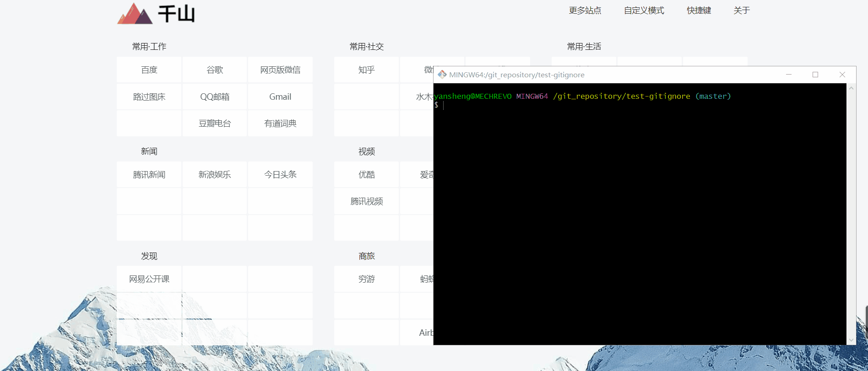The width and height of the screenshot is (868, 371).
Task: Click the Git Bash window title icon
Action: click(x=442, y=75)
